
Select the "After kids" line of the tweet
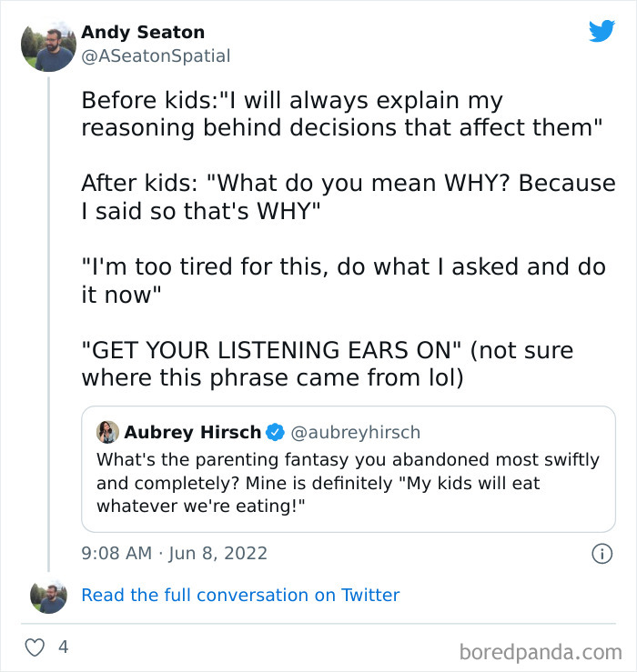click(x=348, y=196)
